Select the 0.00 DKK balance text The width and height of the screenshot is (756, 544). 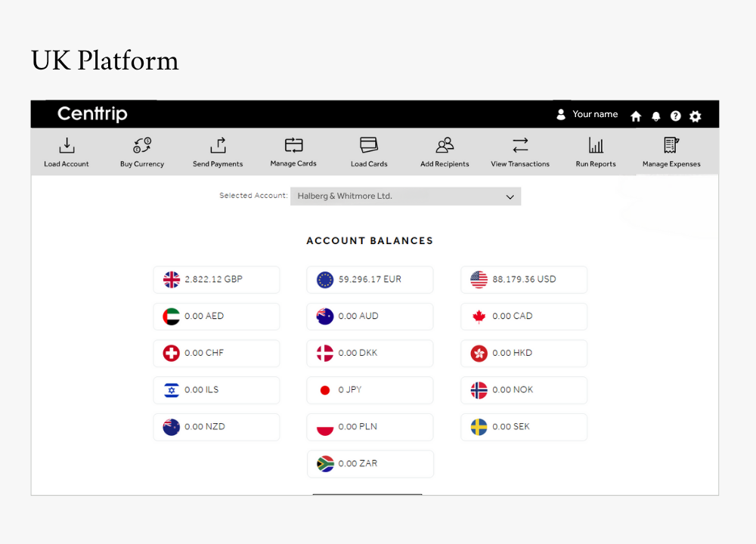[358, 353]
